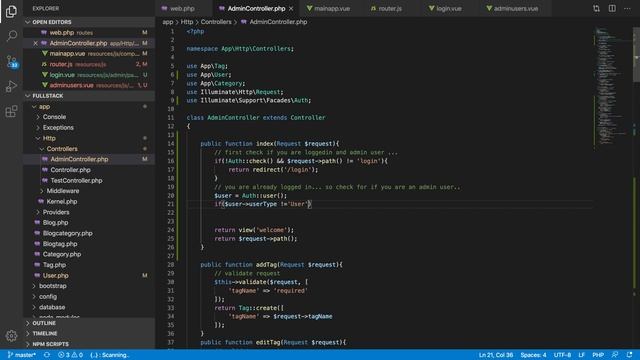This screenshot has width=640, height=360.
Task: Expand the Timeline section
Action: coord(89,333)
